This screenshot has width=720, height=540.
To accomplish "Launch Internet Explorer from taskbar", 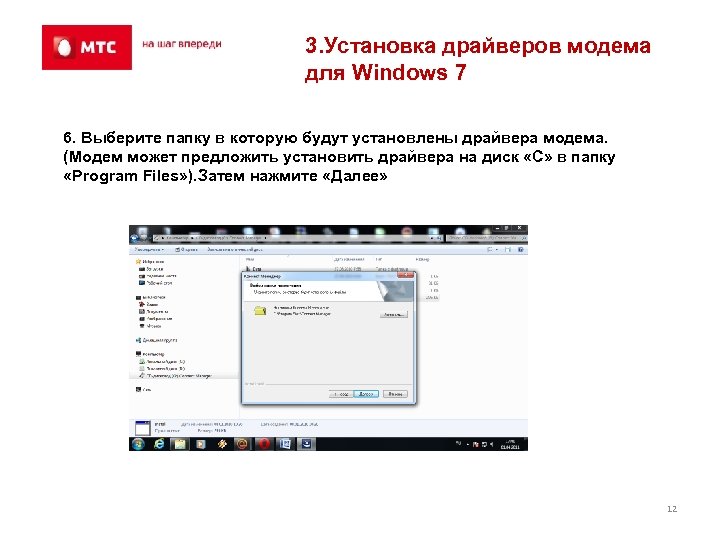I will [159, 444].
